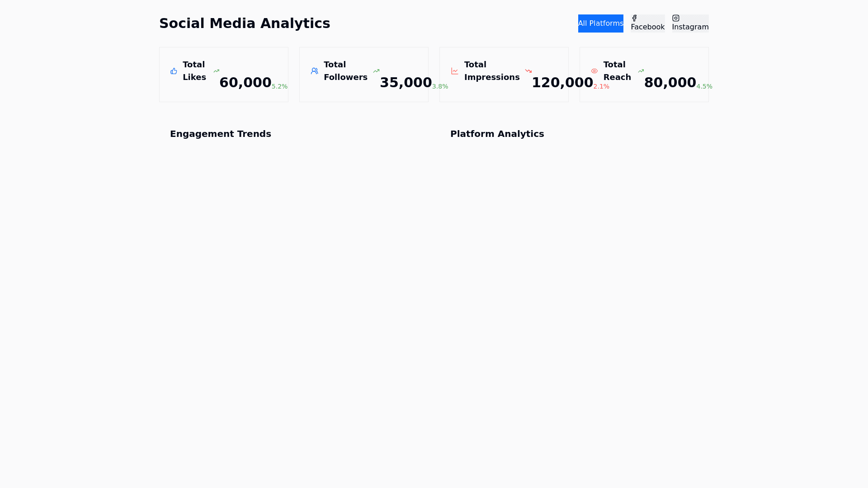Image resolution: width=868 pixels, height=488 pixels.
Task: Click the 120,000 impressions value
Action: coord(562,83)
